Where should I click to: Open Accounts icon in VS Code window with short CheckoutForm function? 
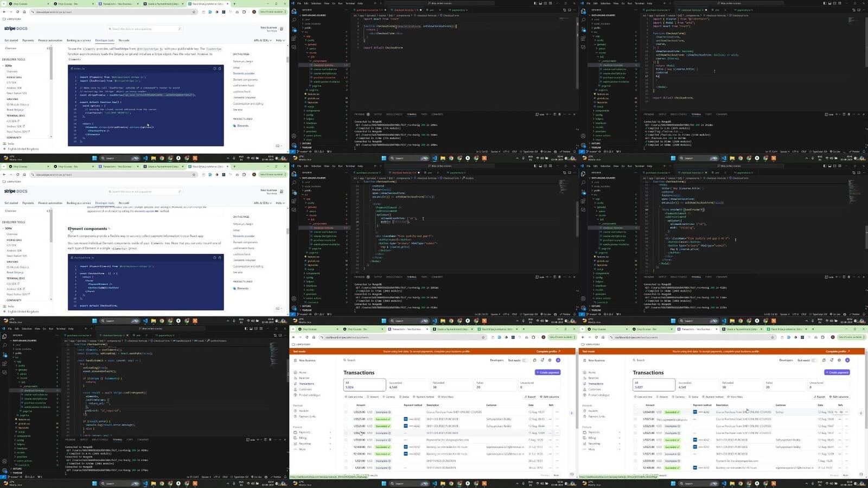pyautogui.click(x=294, y=136)
